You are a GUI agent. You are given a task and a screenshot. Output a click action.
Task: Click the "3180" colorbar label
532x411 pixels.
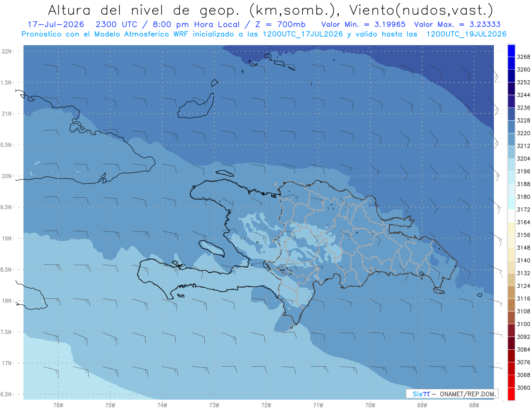[x=524, y=197]
